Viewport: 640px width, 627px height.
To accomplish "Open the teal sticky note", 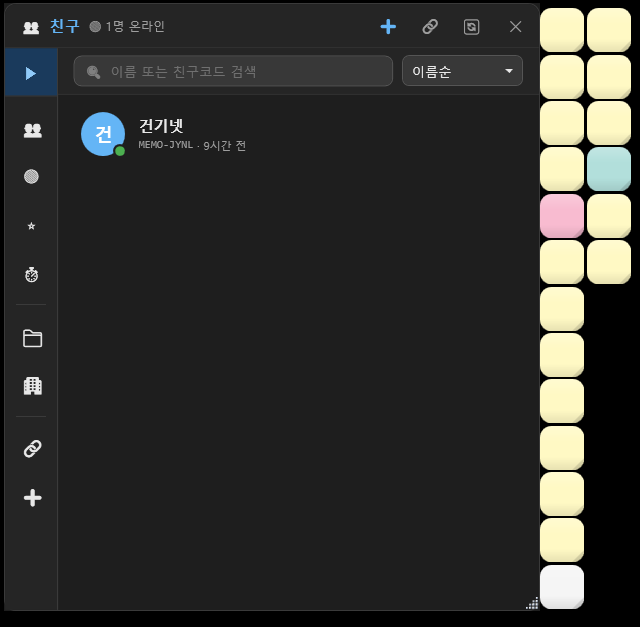I will [x=609, y=169].
